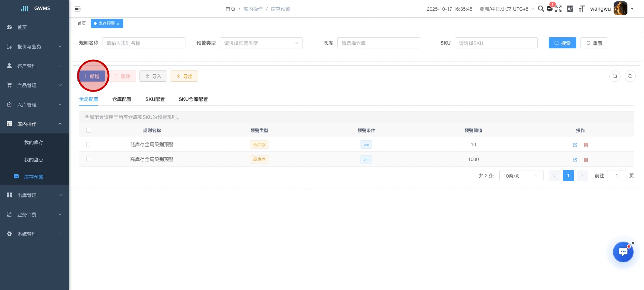This screenshot has width=644, height=290.
Task: Click the 搜索 button
Action: 562,43
